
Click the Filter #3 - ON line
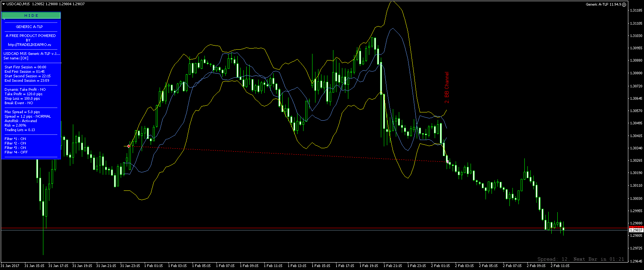coord(15,148)
